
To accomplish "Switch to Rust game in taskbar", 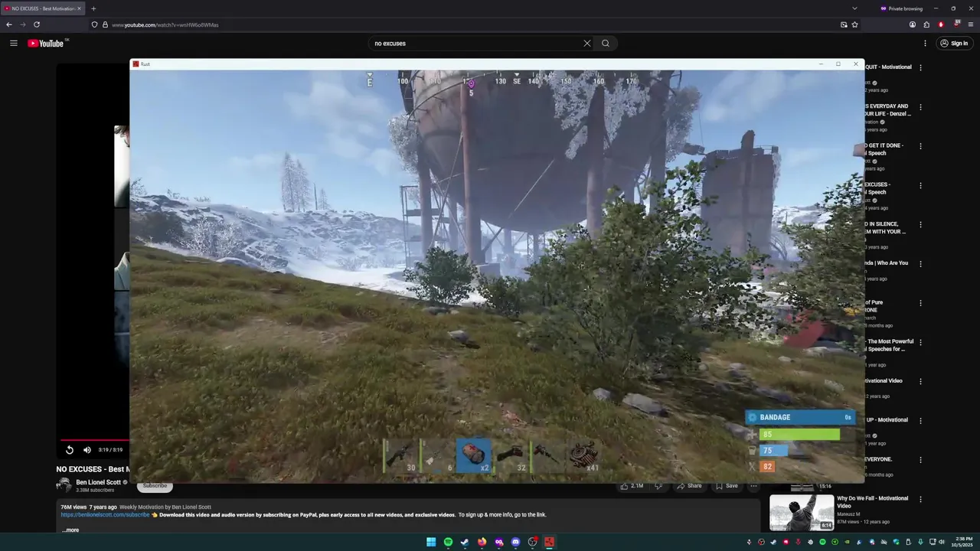I will 549,542.
